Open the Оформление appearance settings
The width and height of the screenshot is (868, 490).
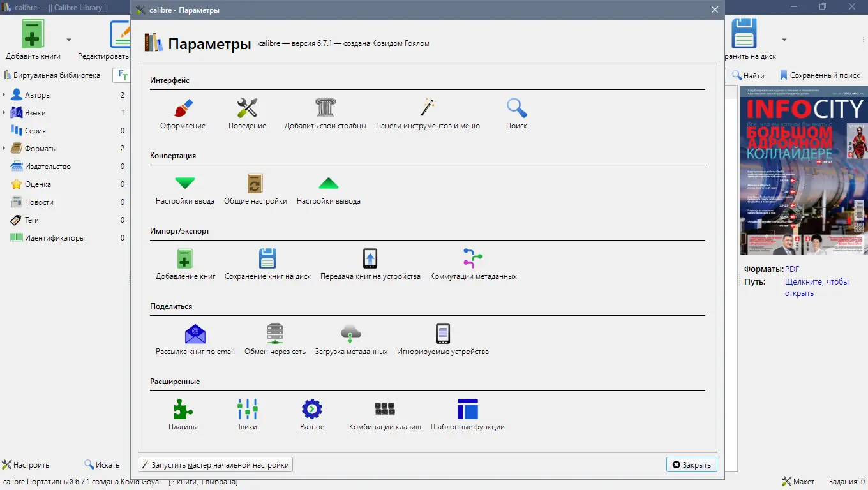coord(183,114)
